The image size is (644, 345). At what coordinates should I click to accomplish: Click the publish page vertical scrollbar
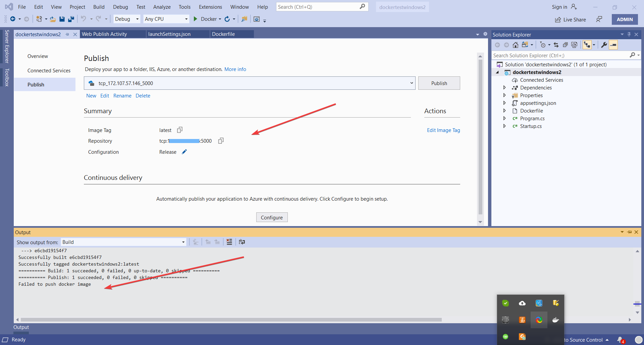[480, 137]
